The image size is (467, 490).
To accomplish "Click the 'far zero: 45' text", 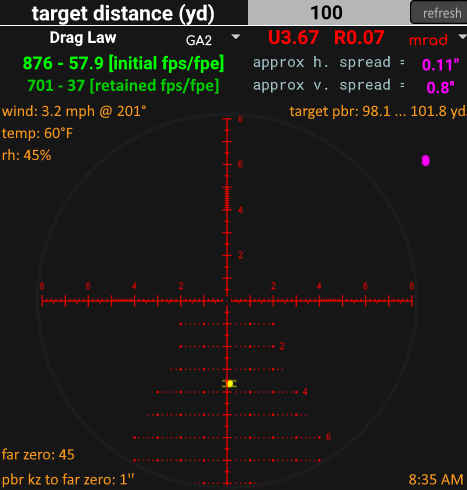I will (38, 455).
